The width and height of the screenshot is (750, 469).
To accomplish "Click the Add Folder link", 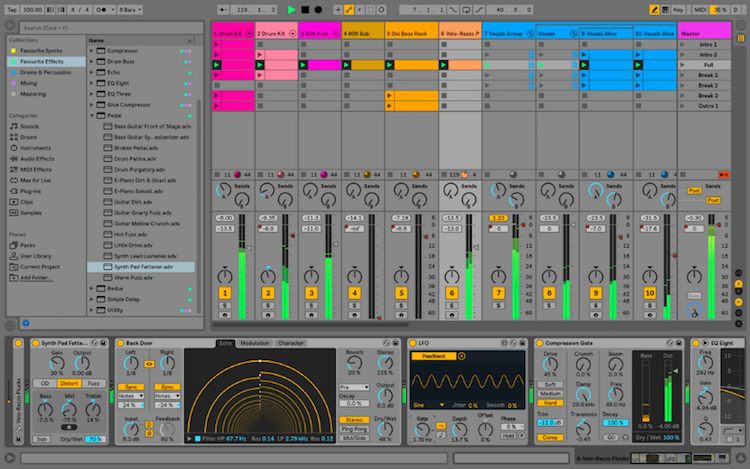I will point(36,278).
